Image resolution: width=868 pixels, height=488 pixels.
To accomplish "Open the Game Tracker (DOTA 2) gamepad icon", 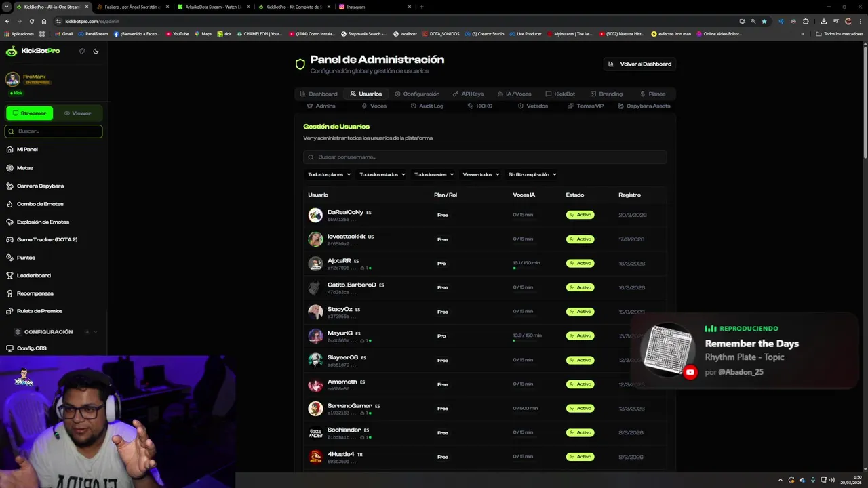I will tap(10, 240).
